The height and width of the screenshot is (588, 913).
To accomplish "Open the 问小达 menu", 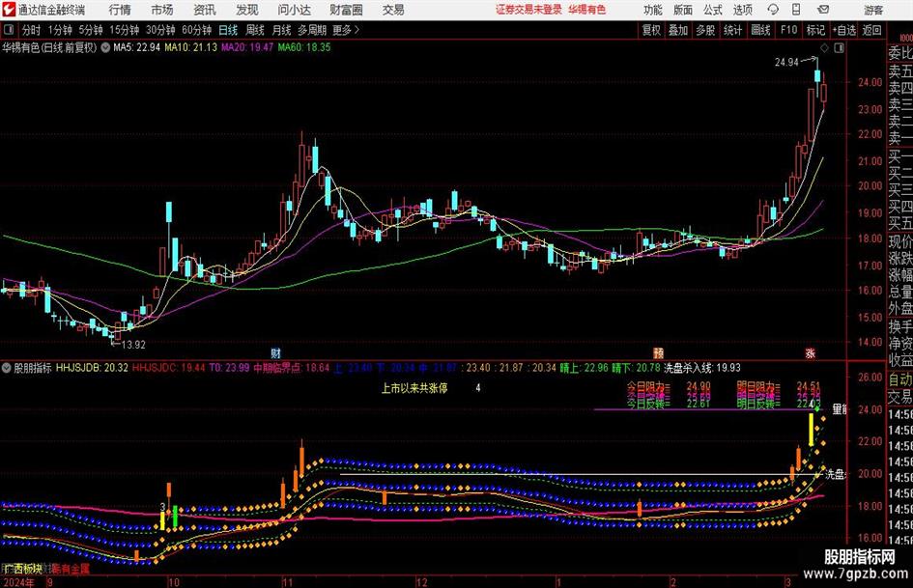I will tap(294, 10).
